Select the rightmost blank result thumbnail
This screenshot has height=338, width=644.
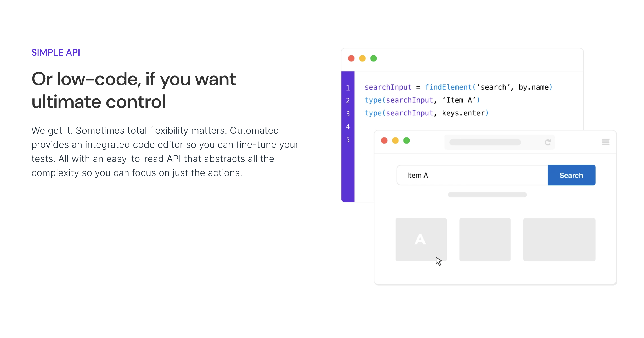(559, 240)
